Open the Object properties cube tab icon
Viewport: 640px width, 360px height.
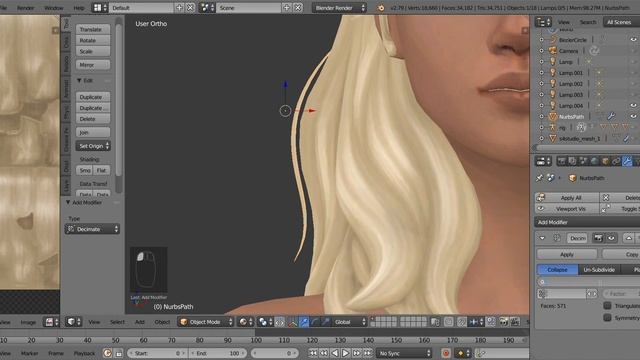click(x=605, y=161)
